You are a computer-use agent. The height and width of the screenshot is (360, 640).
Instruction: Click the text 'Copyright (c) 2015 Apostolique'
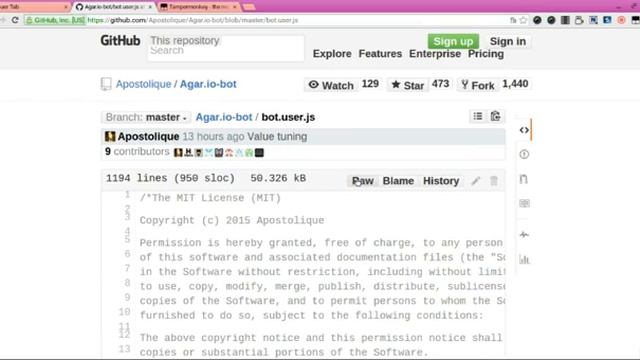pyautogui.click(x=231, y=220)
